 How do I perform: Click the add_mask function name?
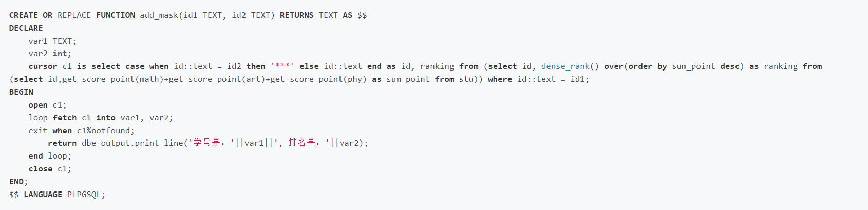[x=159, y=15]
